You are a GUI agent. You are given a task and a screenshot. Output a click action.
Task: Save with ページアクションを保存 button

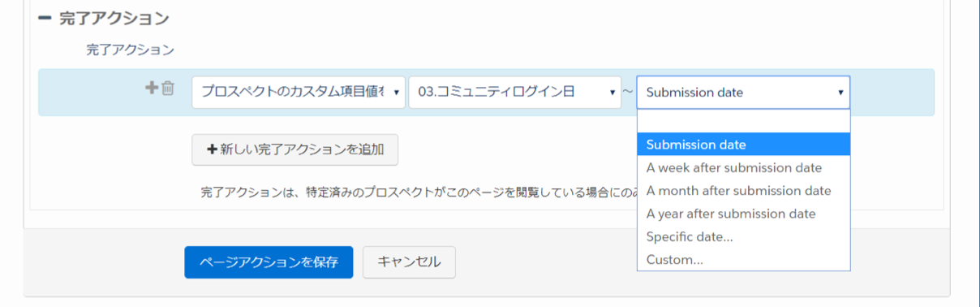tap(269, 262)
